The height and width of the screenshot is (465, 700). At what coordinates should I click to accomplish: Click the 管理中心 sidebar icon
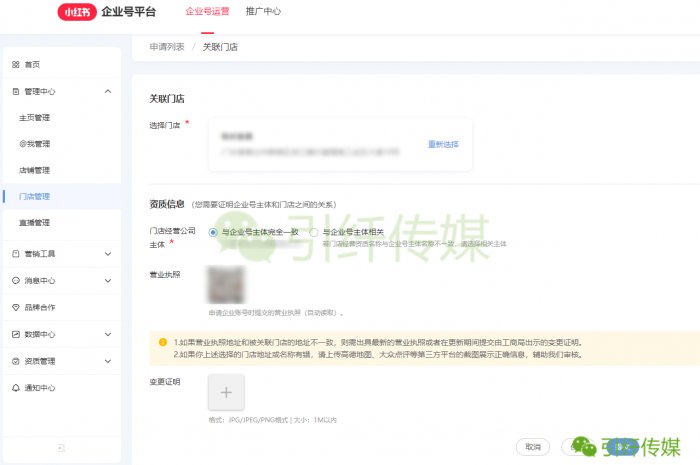pos(15,92)
